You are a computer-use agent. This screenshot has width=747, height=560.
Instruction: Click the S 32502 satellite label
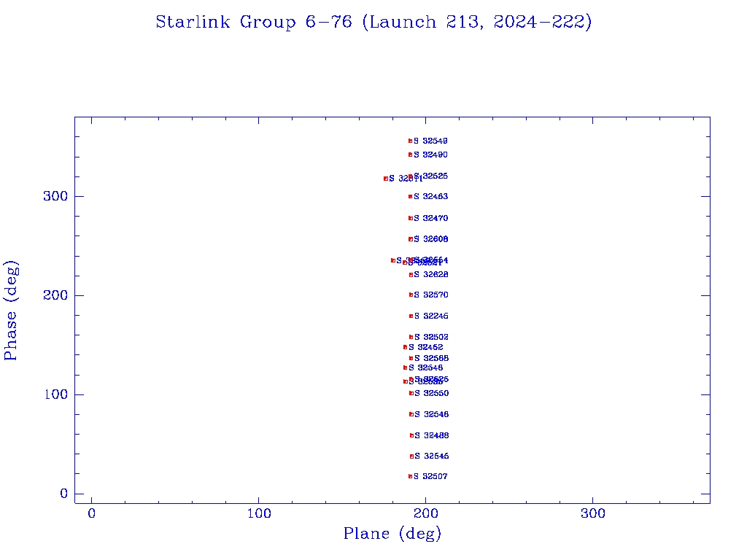(x=431, y=337)
